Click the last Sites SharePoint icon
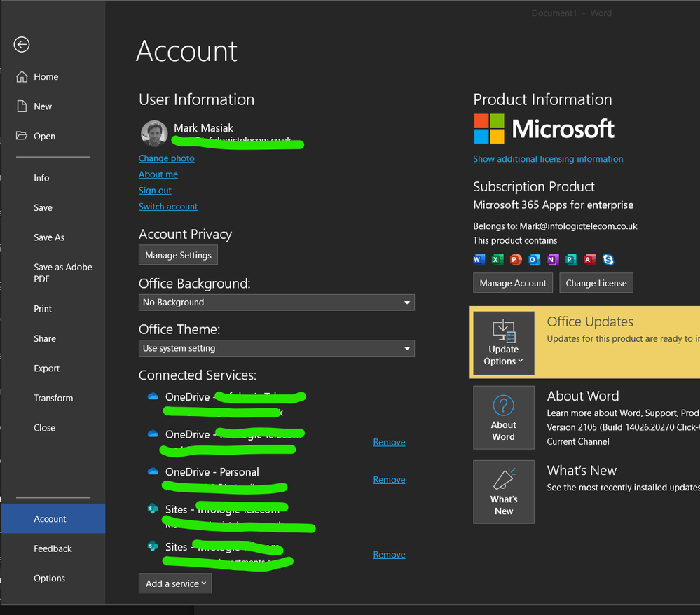Screen dimensions: 700x615 click(153, 546)
